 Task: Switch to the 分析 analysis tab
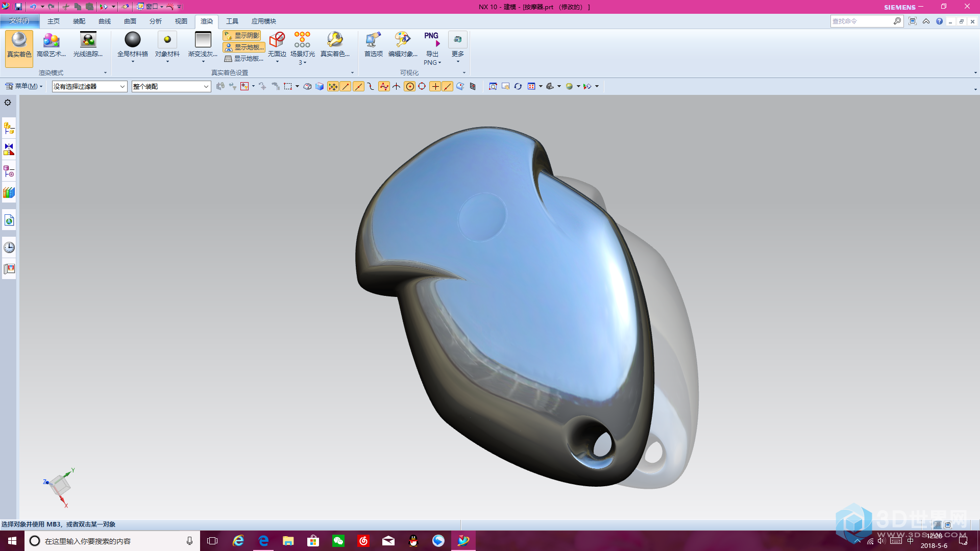(x=155, y=21)
